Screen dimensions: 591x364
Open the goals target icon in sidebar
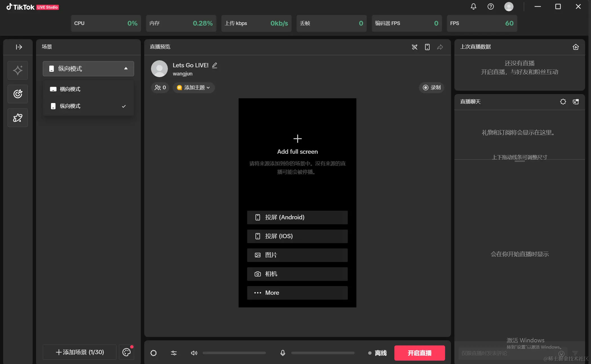click(x=18, y=94)
